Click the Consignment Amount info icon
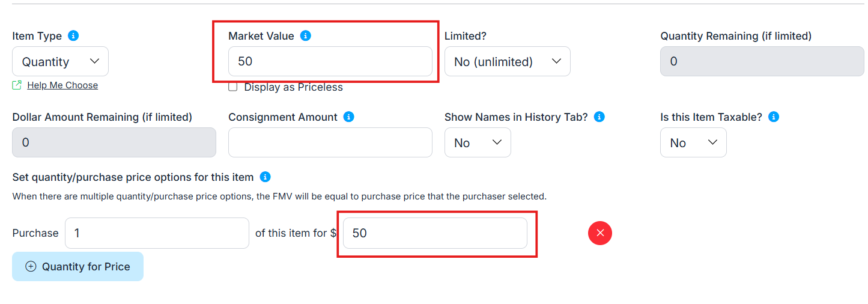The image size is (868, 304). coord(348,117)
